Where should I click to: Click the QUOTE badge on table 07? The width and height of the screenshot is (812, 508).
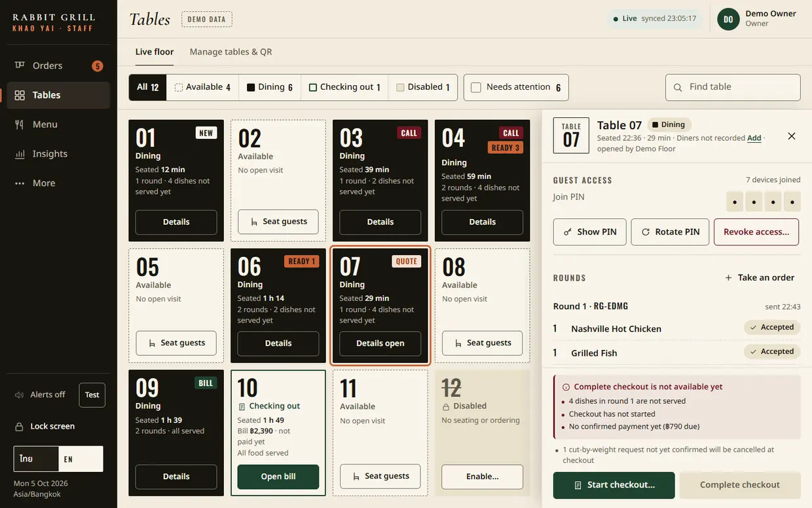pos(407,262)
